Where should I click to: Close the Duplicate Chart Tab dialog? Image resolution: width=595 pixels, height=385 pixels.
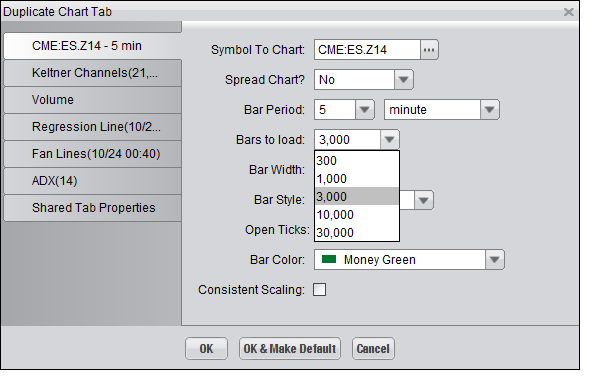click(568, 12)
